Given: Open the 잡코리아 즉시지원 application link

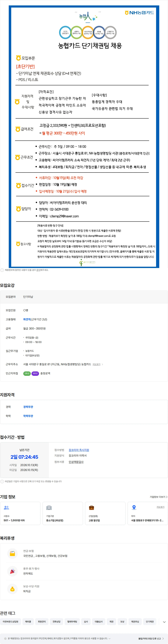Looking at the screenshot, I should 79,450.
